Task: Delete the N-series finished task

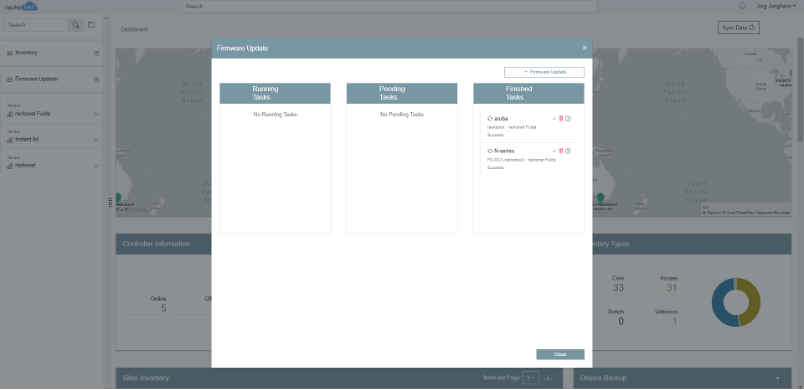Action: (x=561, y=151)
